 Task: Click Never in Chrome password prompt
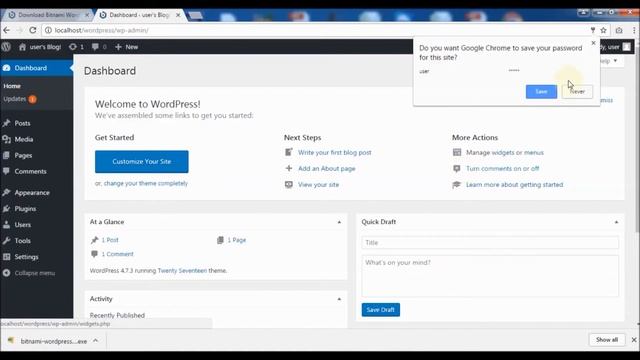tap(577, 91)
